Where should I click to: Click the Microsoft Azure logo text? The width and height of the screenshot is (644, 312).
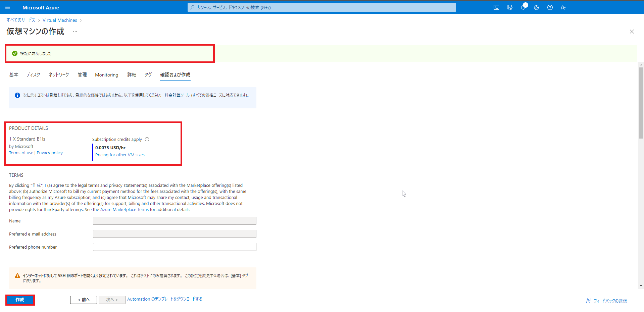point(41,7)
